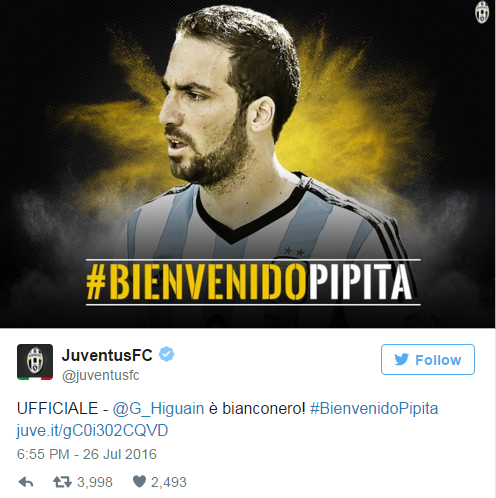
Task: Open the juve.it/gC0i302CQVD link
Action: click(x=92, y=431)
